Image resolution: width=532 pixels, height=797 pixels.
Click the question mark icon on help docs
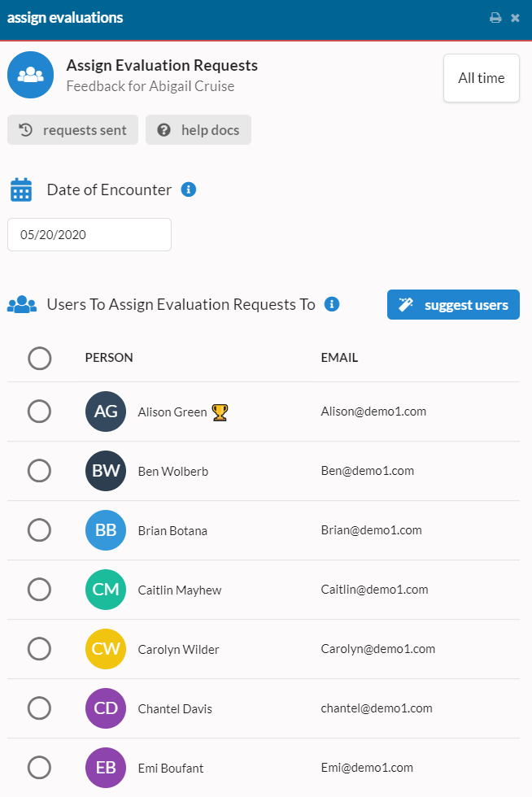(165, 129)
